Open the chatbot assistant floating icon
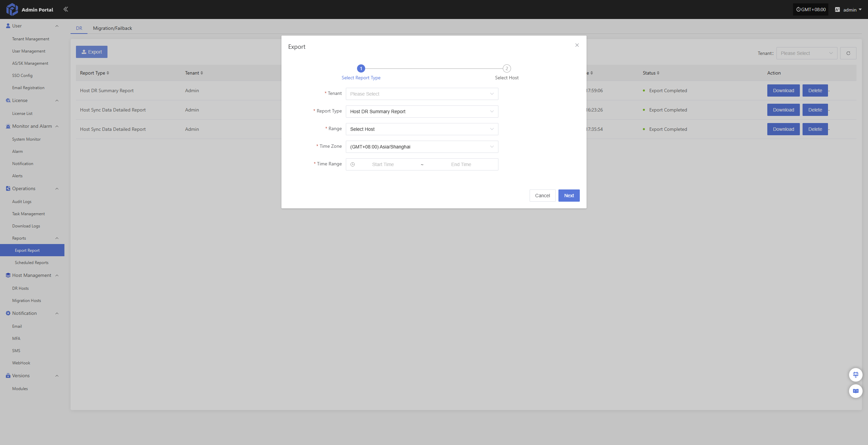The image size is (868, 445). coord(855,375)
